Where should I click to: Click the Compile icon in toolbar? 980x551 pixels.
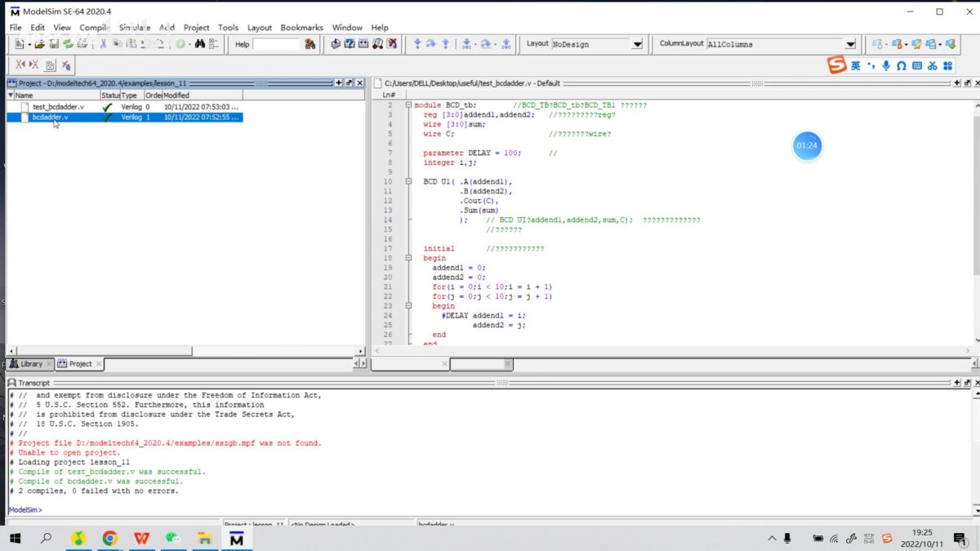coord(336,44)
